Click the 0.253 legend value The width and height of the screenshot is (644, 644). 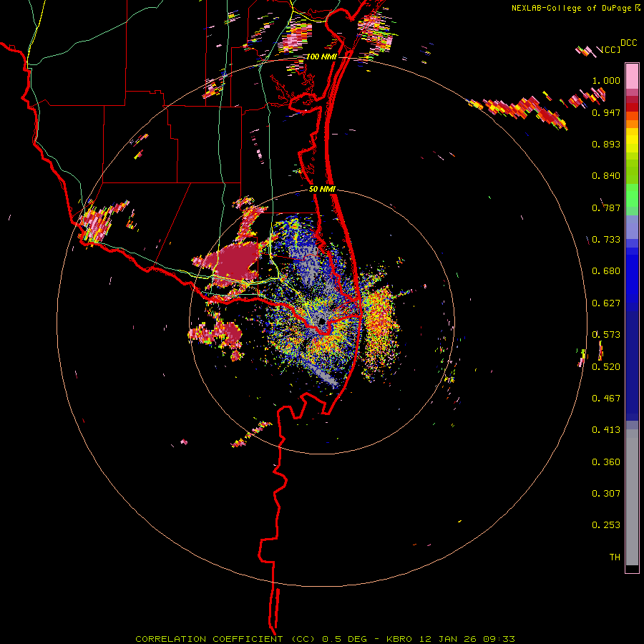pyautogui.click(x=606, y=525)
